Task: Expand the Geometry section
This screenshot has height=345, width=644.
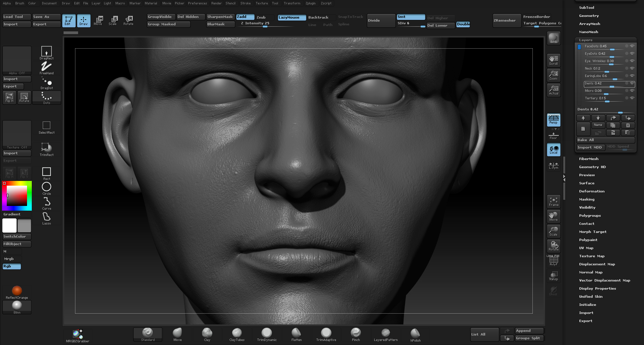Action: (589, 16)
